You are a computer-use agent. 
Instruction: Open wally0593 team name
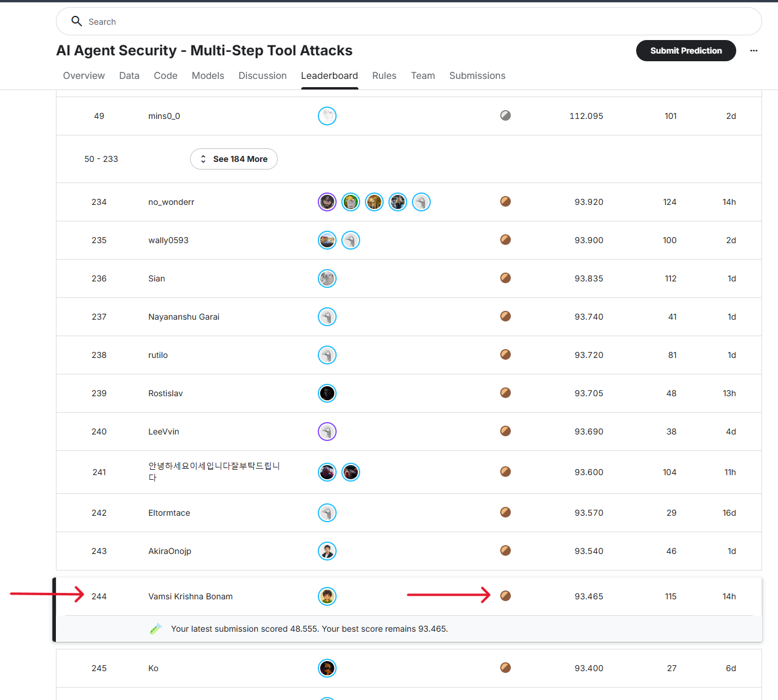[x=168, y=240]
